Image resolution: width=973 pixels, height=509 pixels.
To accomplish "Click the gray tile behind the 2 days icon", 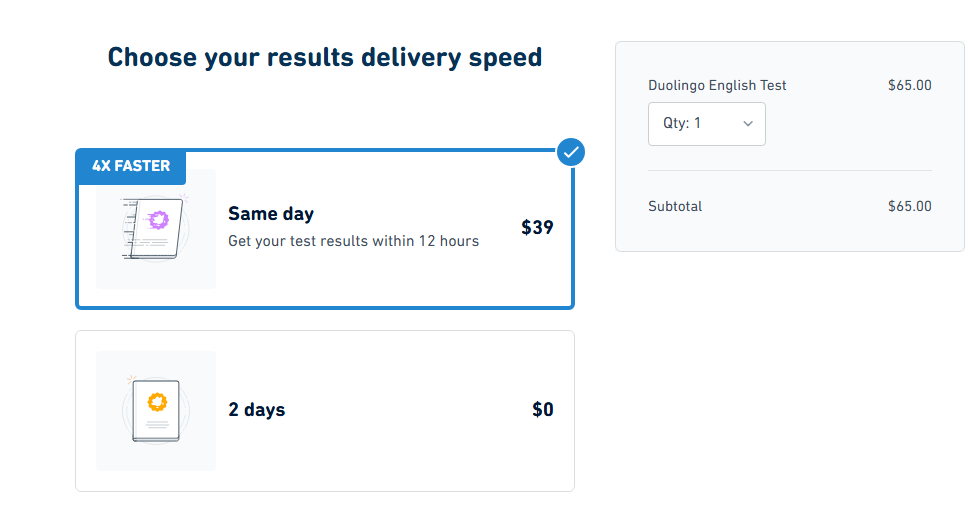I will pos(156,411).
